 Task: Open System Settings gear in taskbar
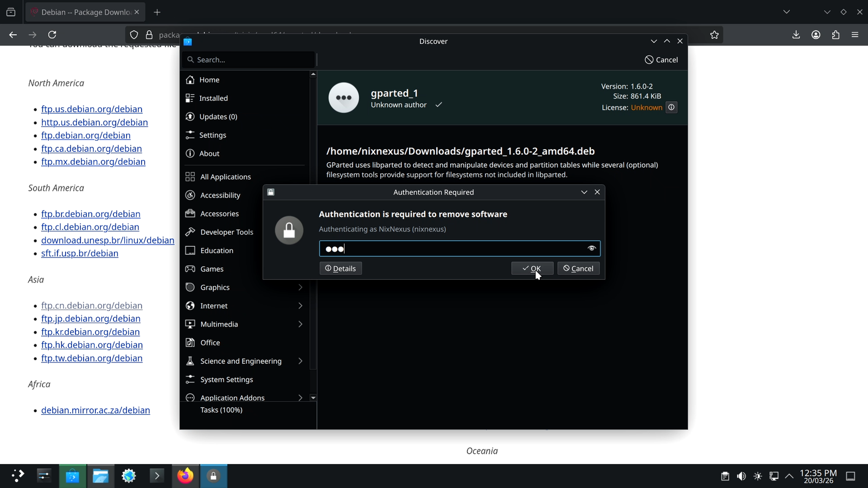[129, 476]
